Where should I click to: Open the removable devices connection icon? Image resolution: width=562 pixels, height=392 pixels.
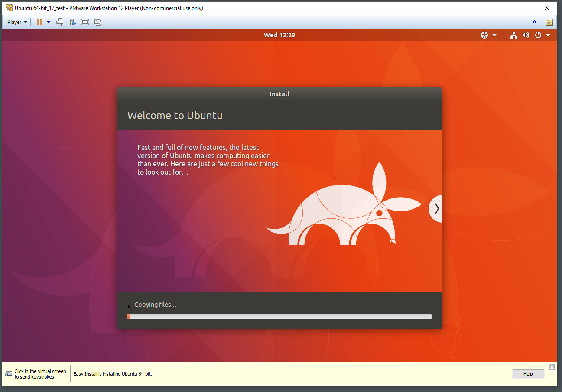click(x=73, y=22)
